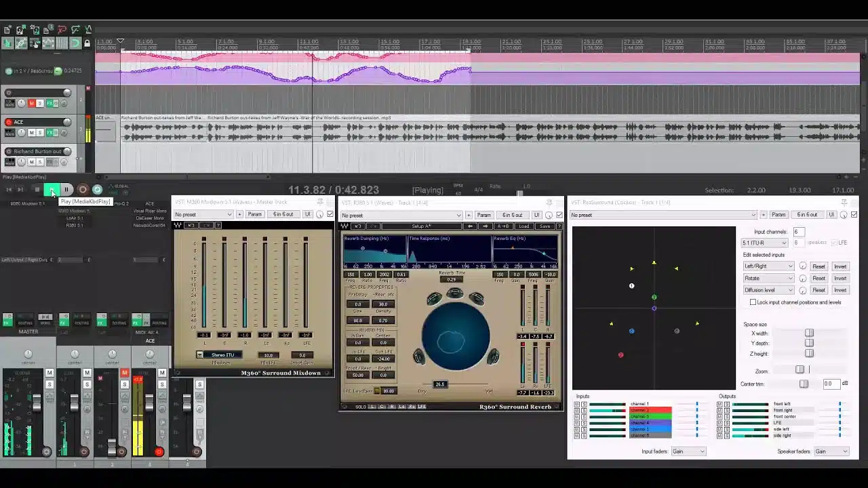This screenshot has width=868, height=488.
Task: Mute the Richard Burton out track
Action: pyautogui.click(x=31, y=162)
